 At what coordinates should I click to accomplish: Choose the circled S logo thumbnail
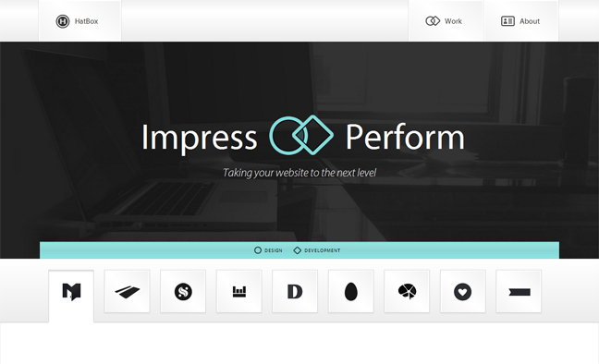pyautogui.click(x=183, y=291)
